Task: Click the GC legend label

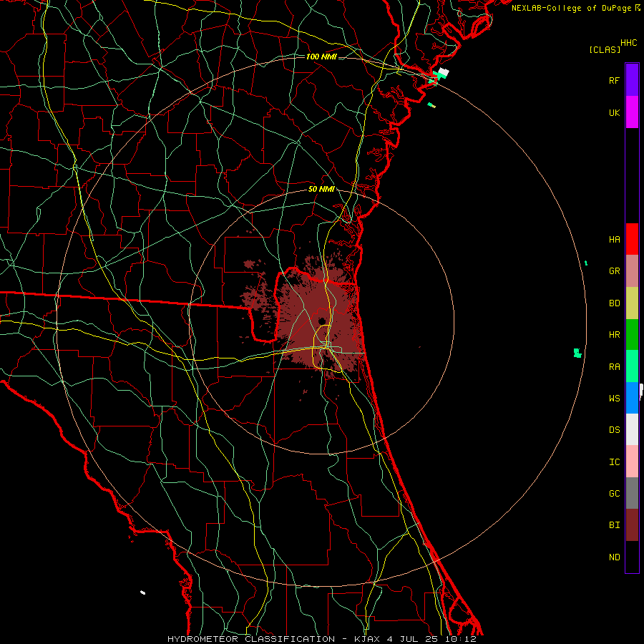Action: (614, 493)
